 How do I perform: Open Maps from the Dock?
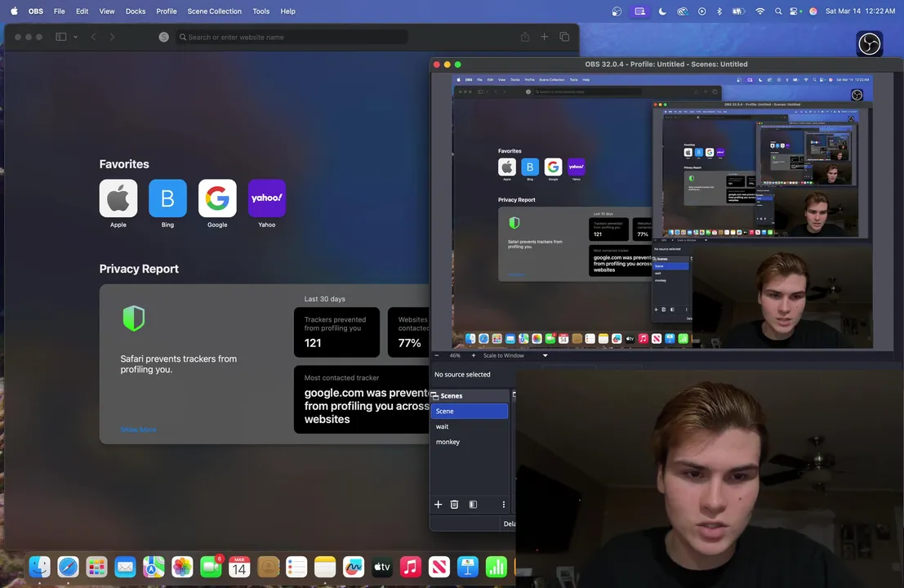[154, 568]
